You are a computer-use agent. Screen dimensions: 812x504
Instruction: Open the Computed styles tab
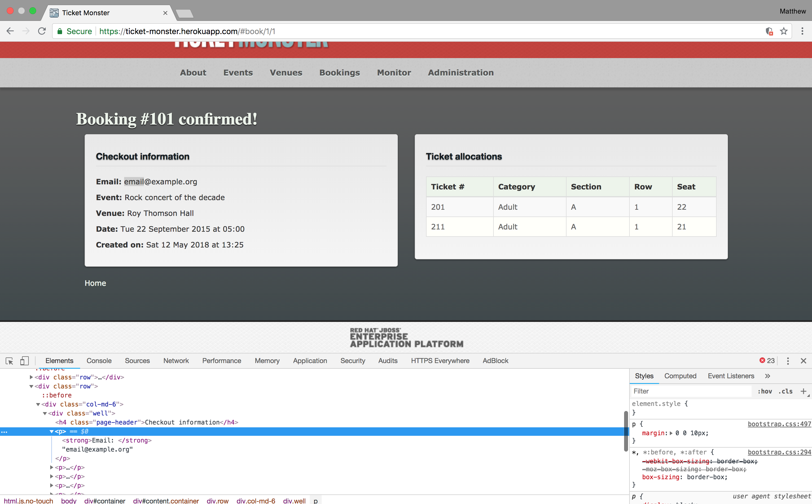pos(680,376)
